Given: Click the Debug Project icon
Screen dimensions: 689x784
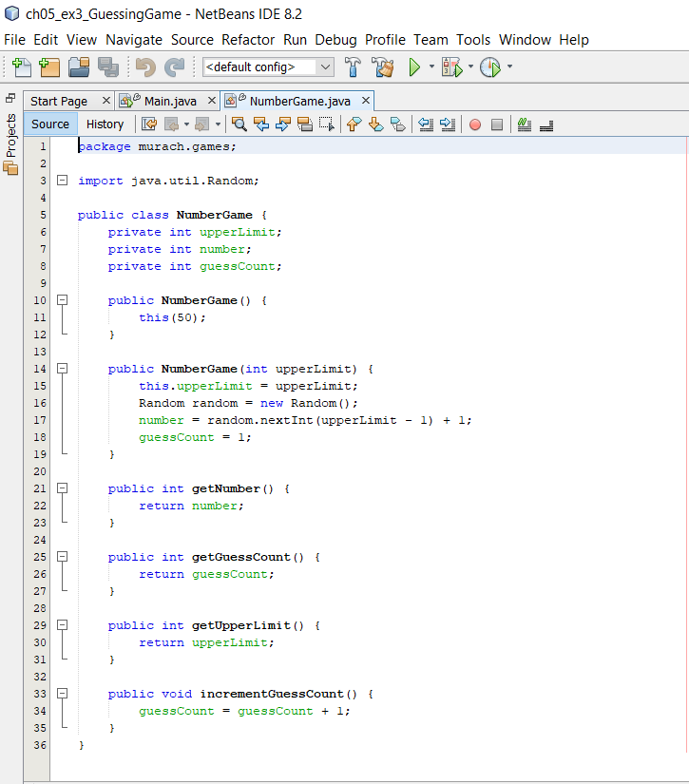Looking at the screenshot, I should pyautogui.click(x=451, y=67).
